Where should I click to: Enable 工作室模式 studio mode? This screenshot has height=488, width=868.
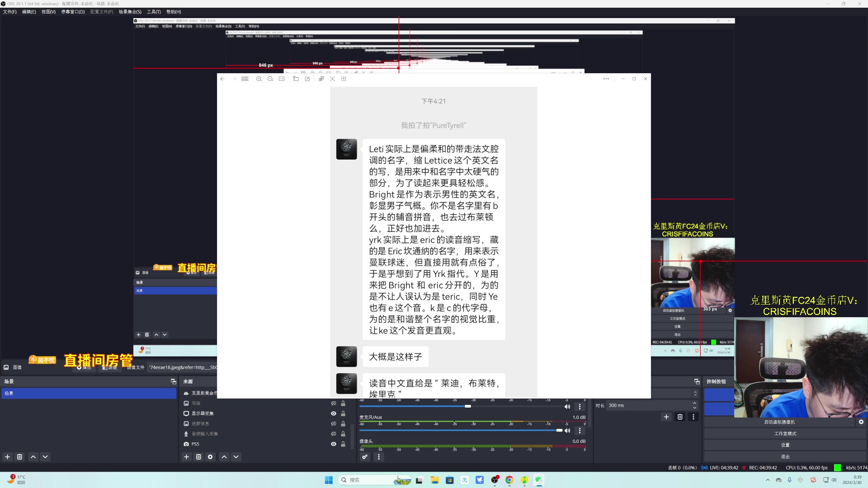coord(785,434)
